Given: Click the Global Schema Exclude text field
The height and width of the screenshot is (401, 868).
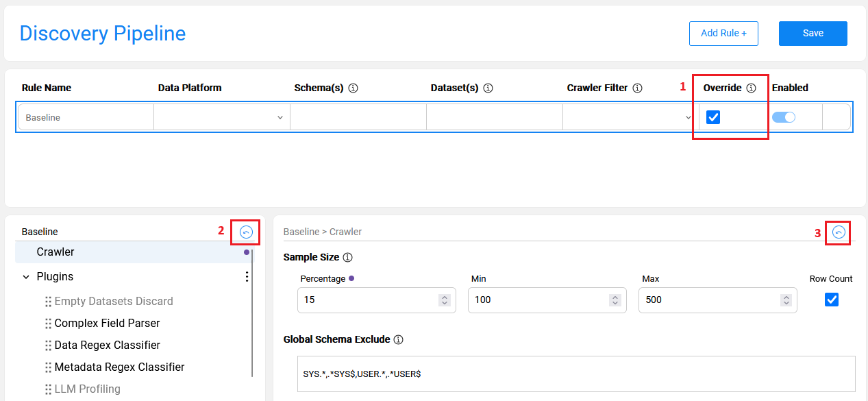Looking at the screenshot, I should point(575,374).
